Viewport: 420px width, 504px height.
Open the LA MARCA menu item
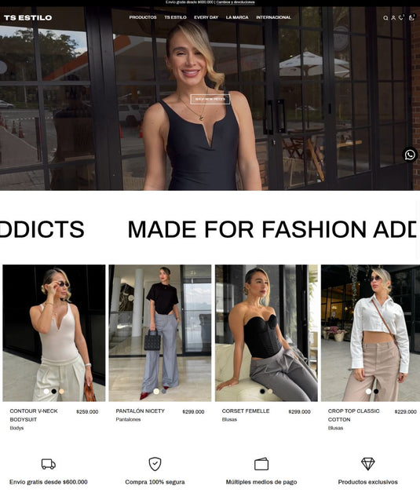[237, 17]
